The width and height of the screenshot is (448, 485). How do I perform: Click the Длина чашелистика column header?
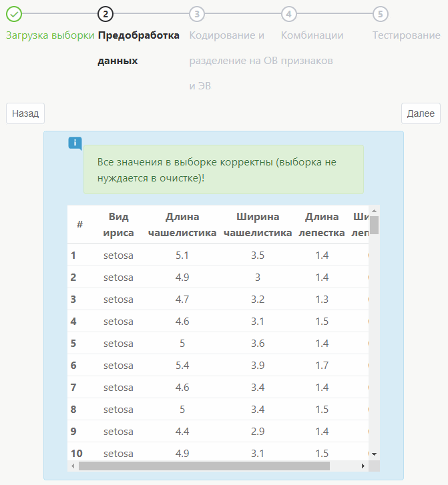coord(182,225)
